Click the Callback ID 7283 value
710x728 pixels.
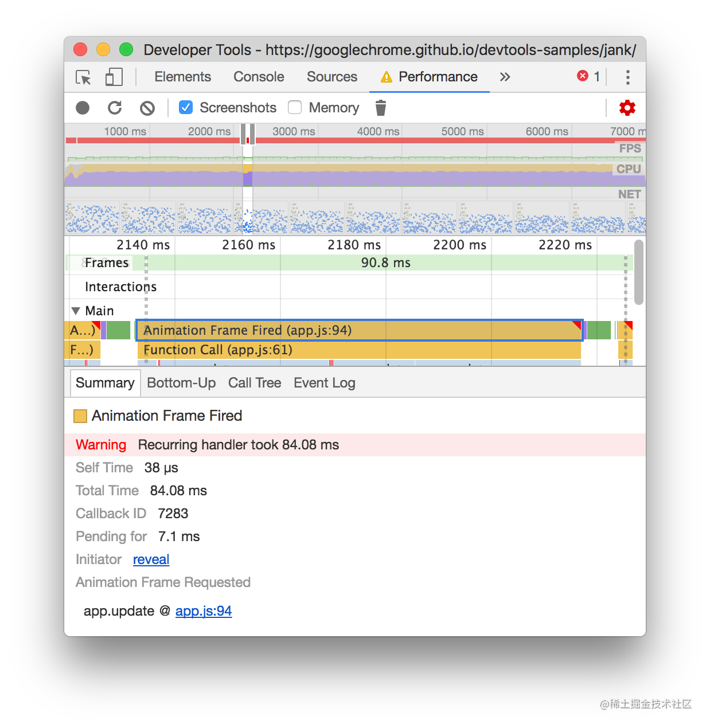173,514
